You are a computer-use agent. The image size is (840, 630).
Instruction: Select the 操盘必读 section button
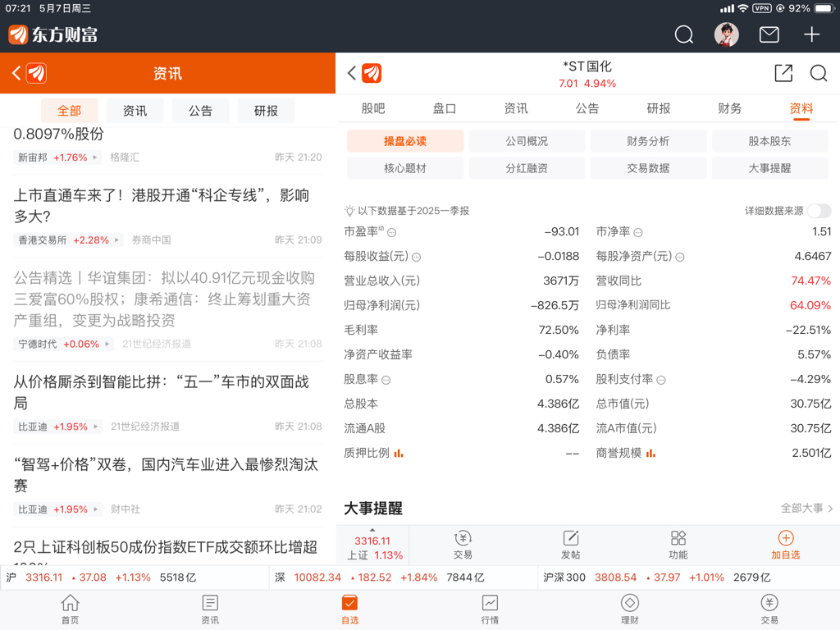coord(405,141)
